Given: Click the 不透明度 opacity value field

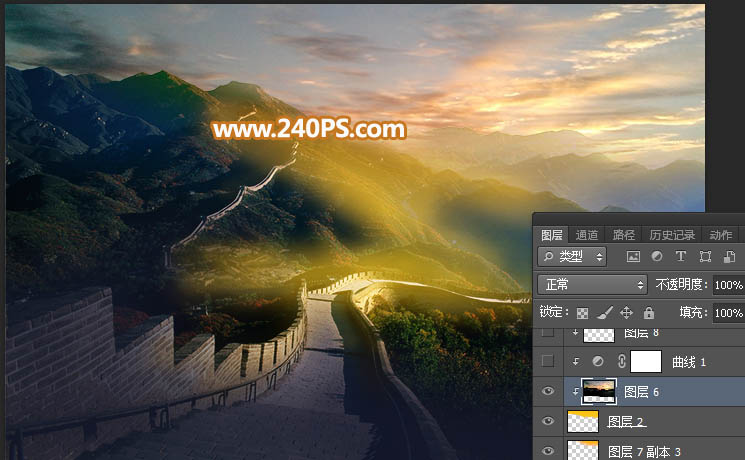Looking at the screenshot, I should tap(728, 284).
